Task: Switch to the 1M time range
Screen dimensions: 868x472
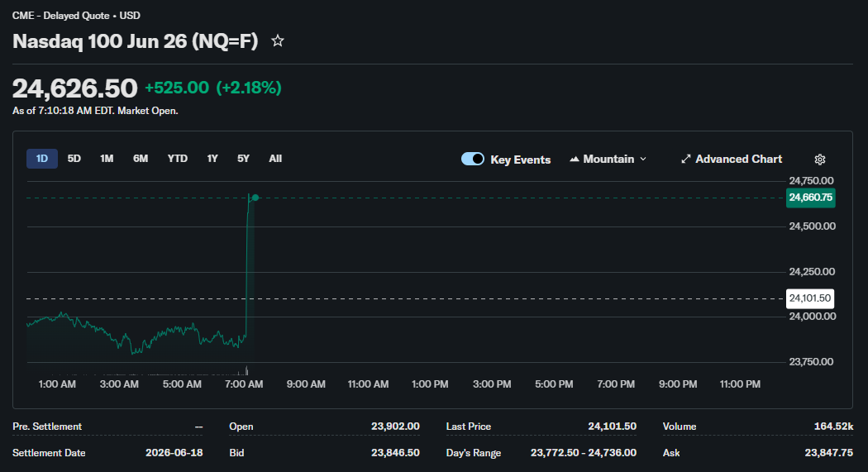Action: click(107, 159)
